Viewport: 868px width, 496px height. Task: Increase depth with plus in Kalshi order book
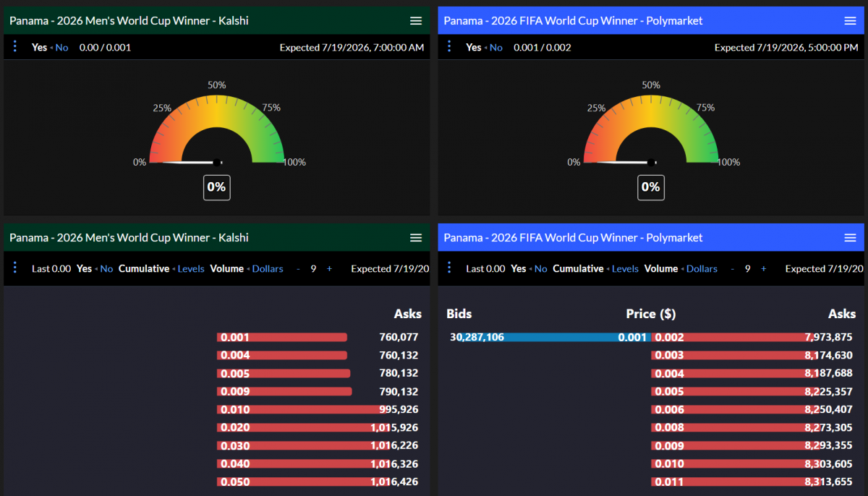[329, 269]
